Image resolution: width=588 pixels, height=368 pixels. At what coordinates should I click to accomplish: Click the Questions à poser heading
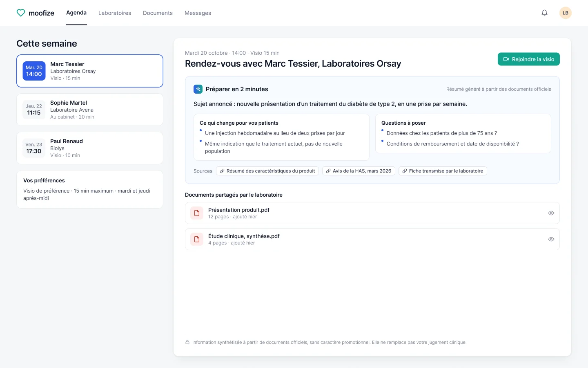pos(403,123)
